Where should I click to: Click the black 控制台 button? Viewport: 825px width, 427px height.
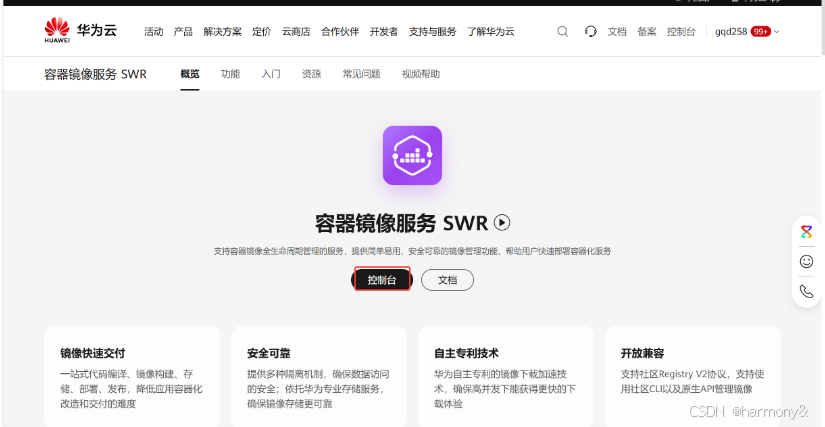pos(382,280)
